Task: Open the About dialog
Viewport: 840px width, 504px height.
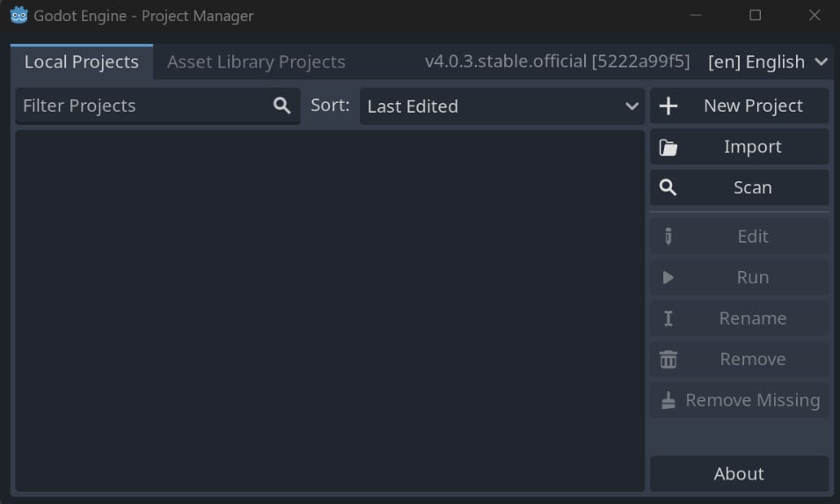Action: click(739, 473)
